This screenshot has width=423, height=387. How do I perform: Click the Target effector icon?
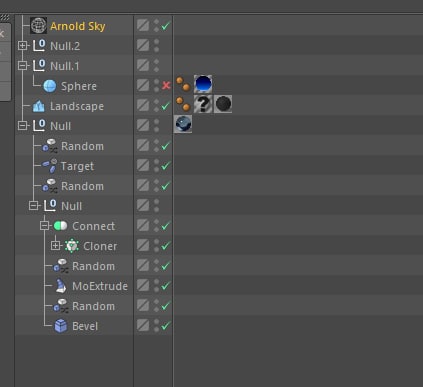tap(50, 166)
